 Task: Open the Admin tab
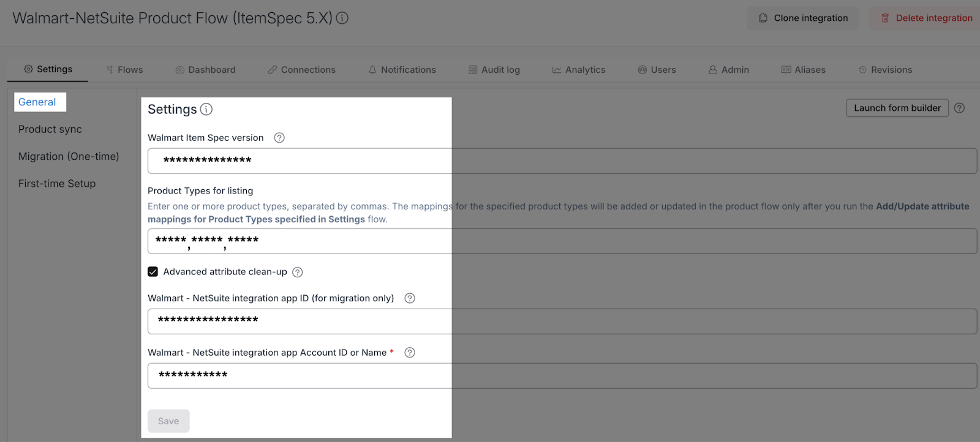click(x=729, y=70)
